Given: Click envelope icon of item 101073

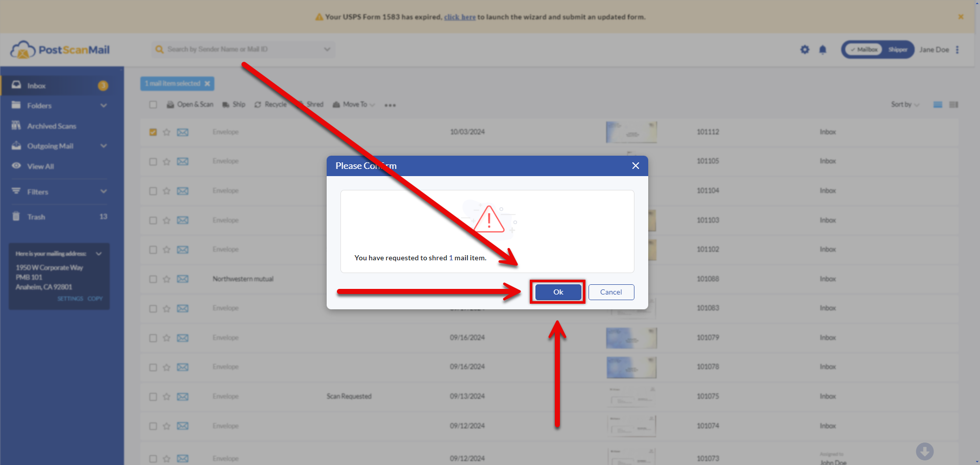Looking at the screenshot, I should [x=183, y=458].
